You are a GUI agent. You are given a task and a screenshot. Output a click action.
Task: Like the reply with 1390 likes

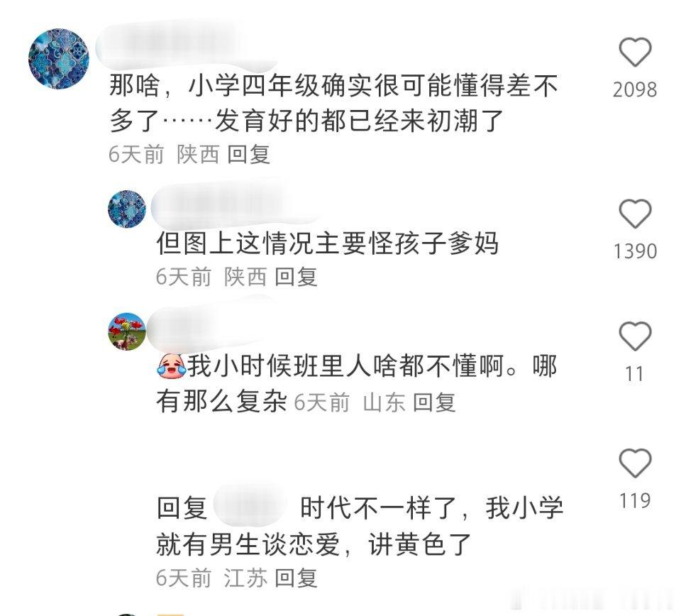click(634, 214)
